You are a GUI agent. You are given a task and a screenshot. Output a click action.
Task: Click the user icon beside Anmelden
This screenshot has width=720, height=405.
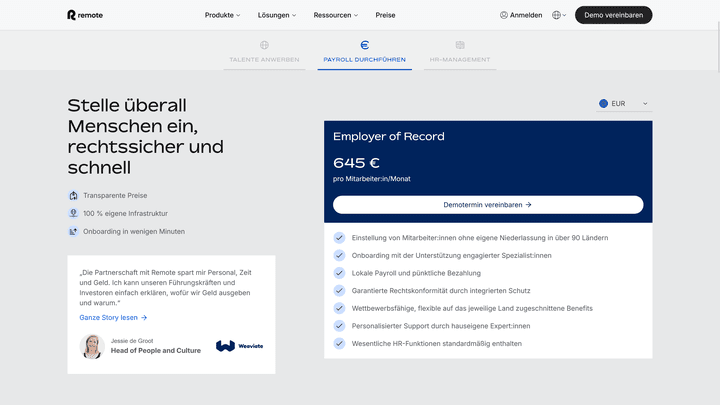(504, 15)
